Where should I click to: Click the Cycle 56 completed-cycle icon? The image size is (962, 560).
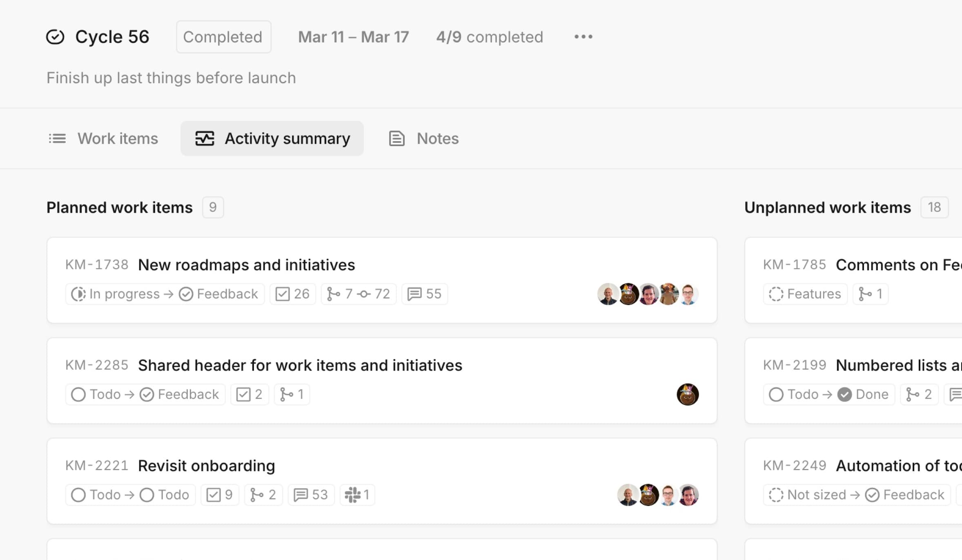(x=55, y=37)
